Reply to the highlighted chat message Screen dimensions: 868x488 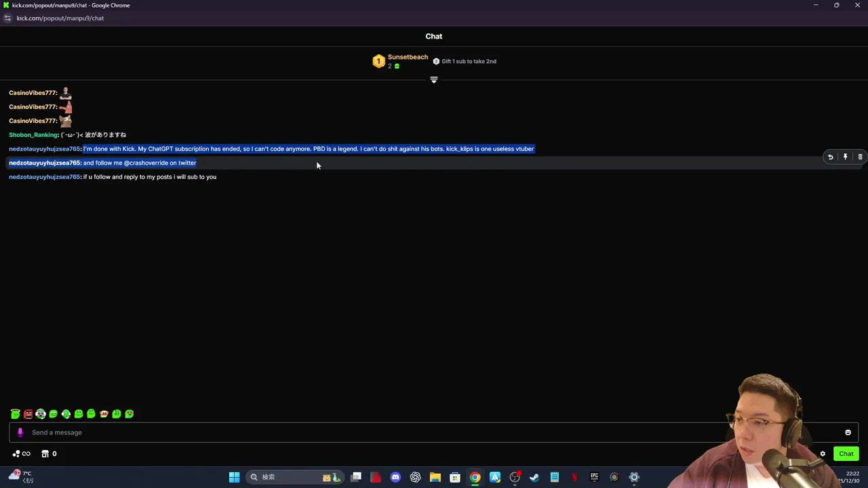click(x=830, y=157)
